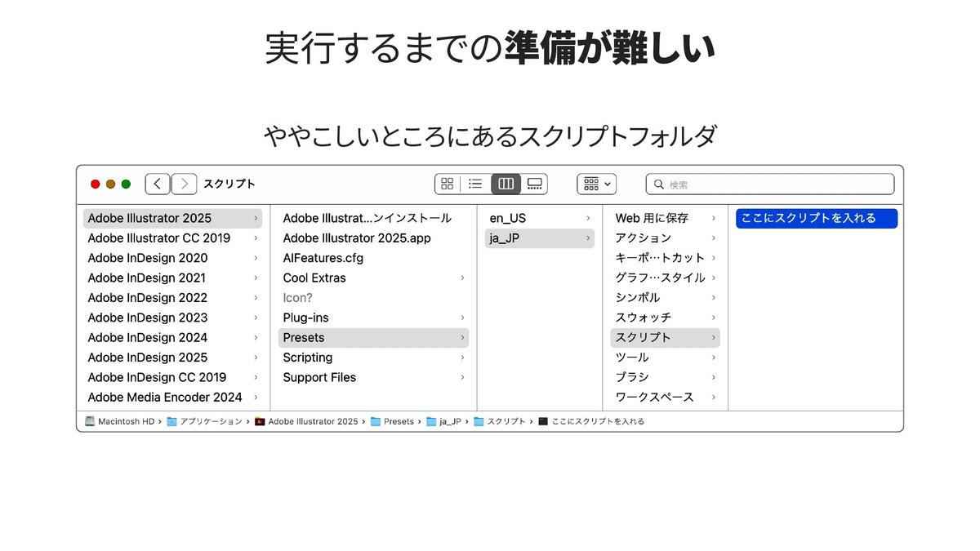Expand chevron next to ワークスペース
This screenshot has width=980, height=551.
(x=714, y=397)
